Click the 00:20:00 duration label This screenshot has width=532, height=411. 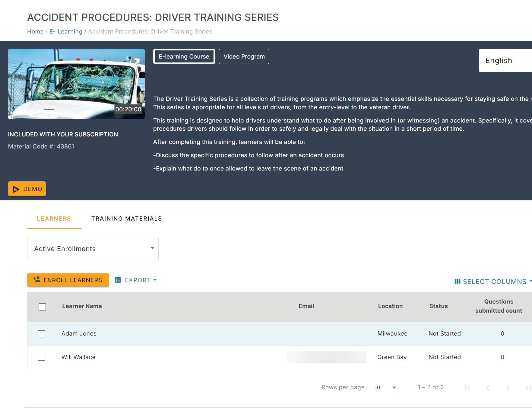pos(128,109)
